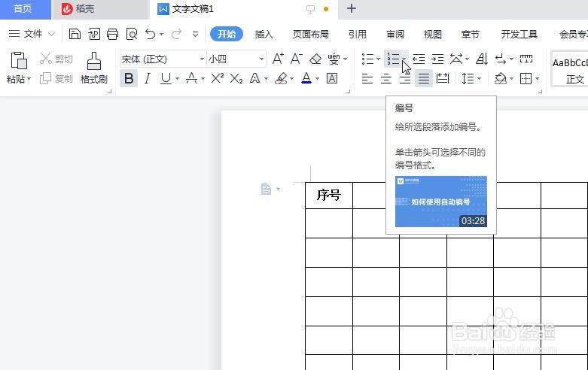Open borders dropdown arrow
Image resolution: width=588 pixels, height=370 pixels.
[538, 79]
